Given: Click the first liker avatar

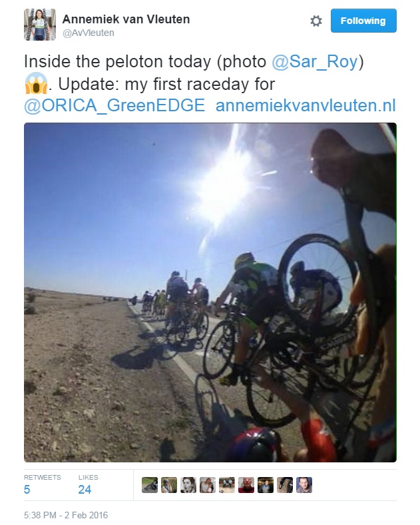Looking at the screenshot, I should pyautogui.click(x=150, y=485).
